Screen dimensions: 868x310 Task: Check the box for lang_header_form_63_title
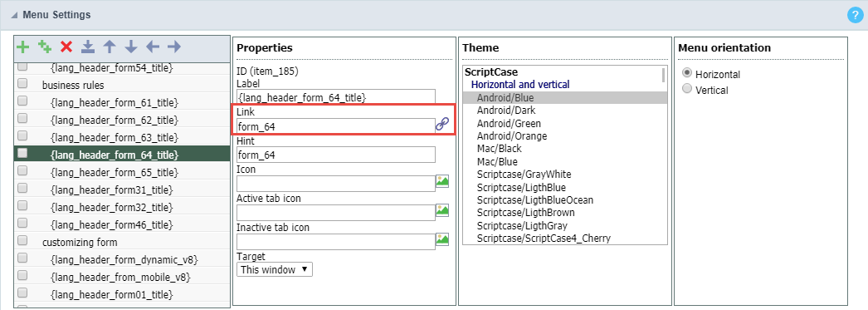click(22, 135)
